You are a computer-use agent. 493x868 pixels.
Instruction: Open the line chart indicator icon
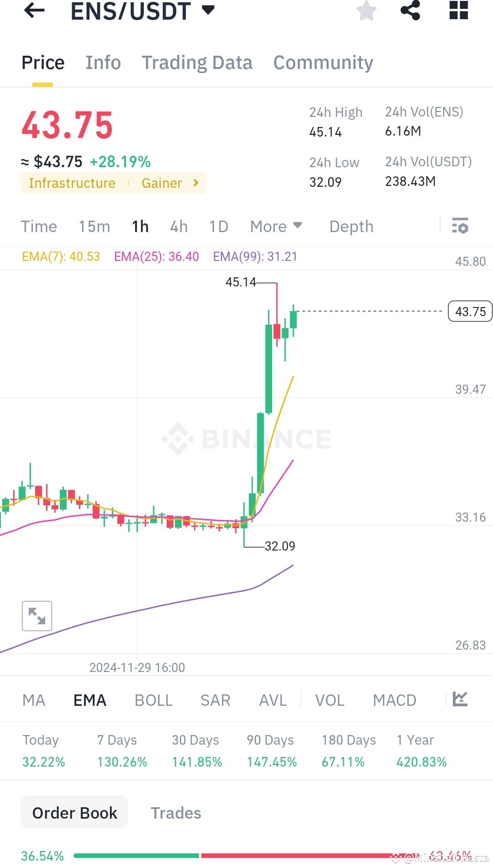pyautogui.click(x=461, y=699)
